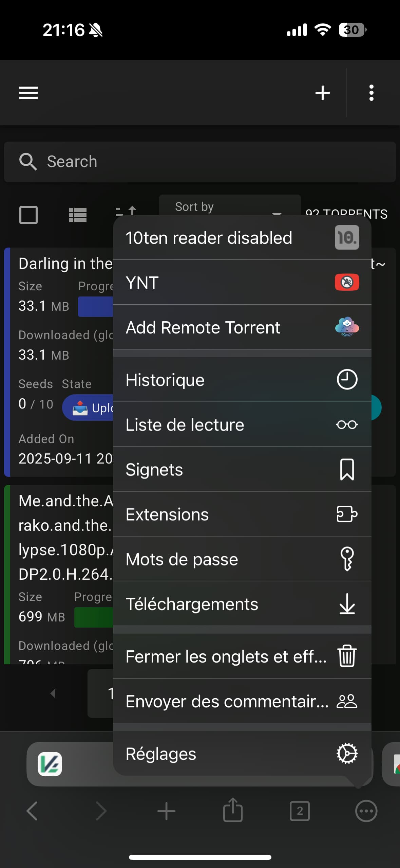This screenshot has width=400, height=868.
Task: Switch torrent list view layout icon
Action: tap(78, 215)
